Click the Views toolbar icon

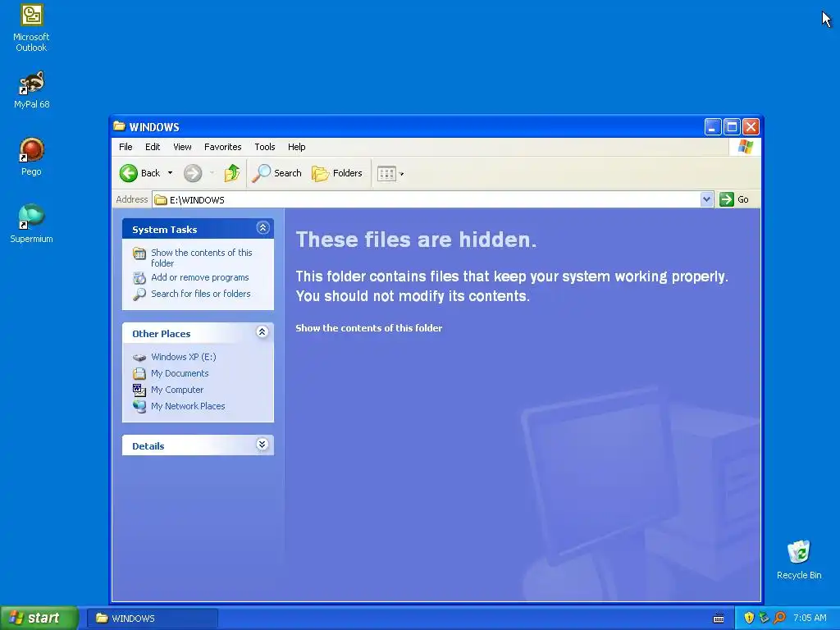tap(386, 173)
